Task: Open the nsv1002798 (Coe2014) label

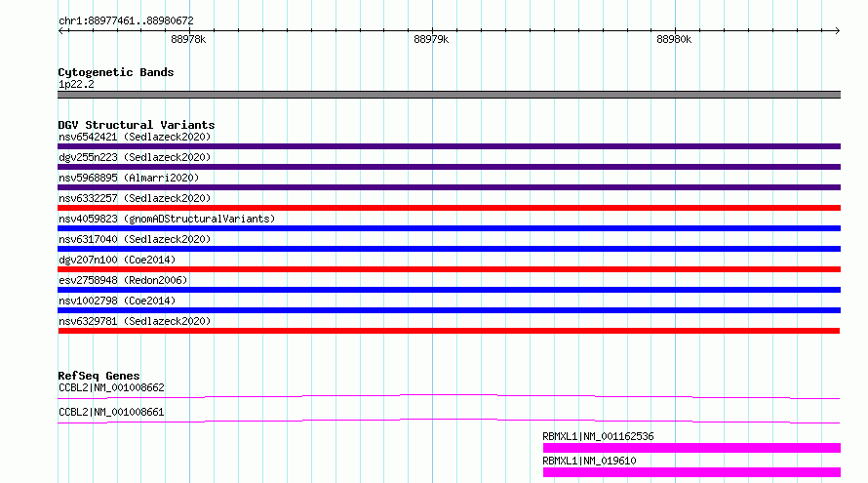Action: 117,301
